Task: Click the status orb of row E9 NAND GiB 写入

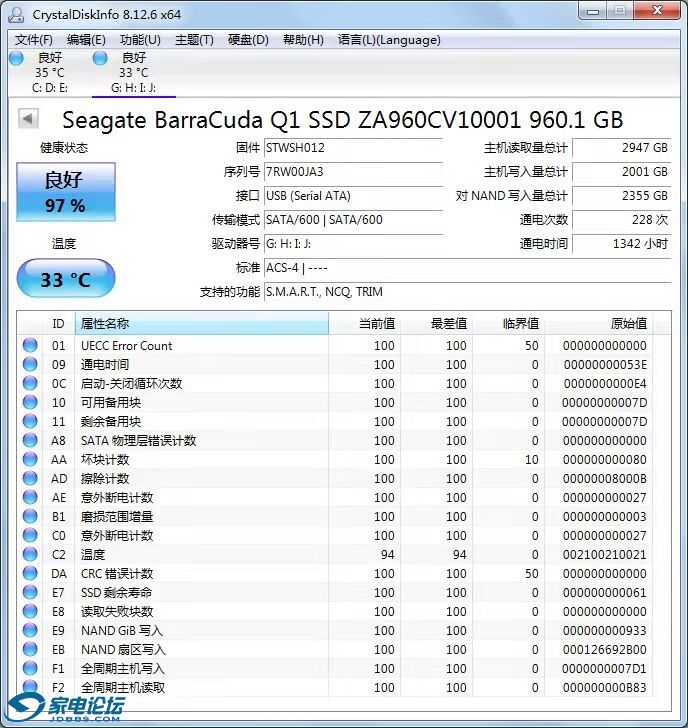Action: [30, 630]
